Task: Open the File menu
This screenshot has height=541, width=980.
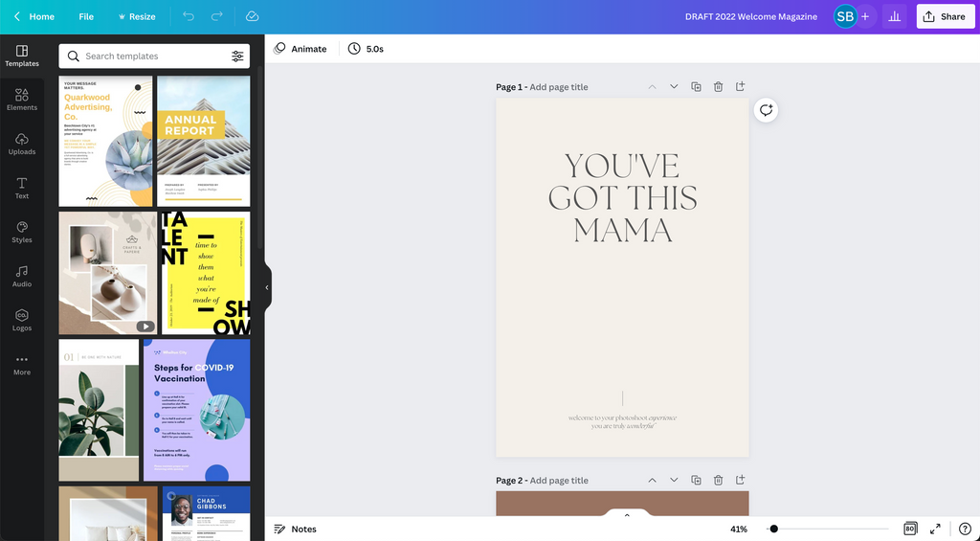Action: pyautogui.click(x=86, y=16)
